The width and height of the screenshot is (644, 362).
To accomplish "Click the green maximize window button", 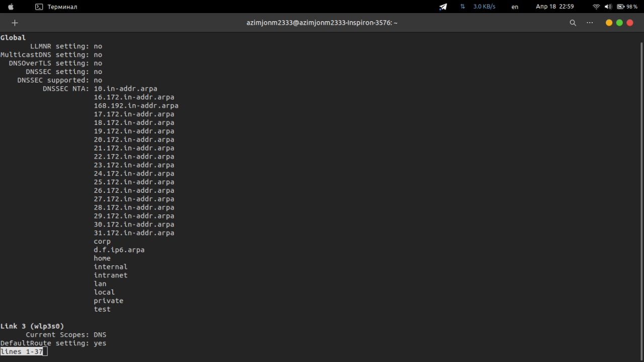I will (x=619, y=23).
